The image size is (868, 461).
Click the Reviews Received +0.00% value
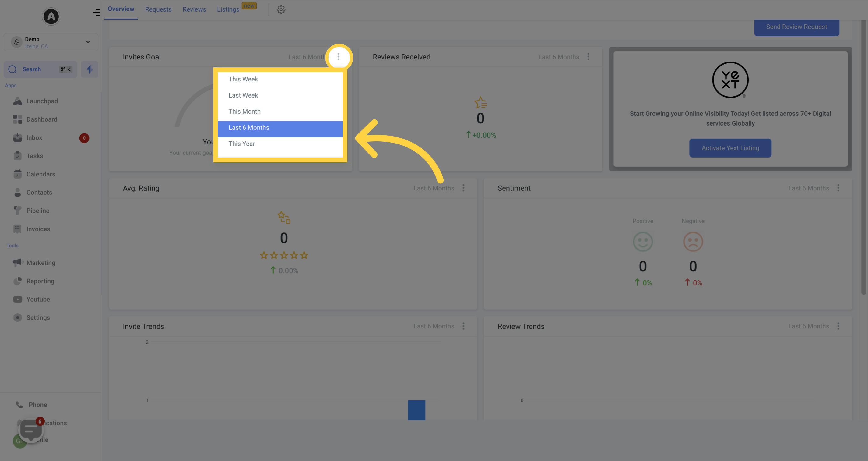tap(481, 135)
